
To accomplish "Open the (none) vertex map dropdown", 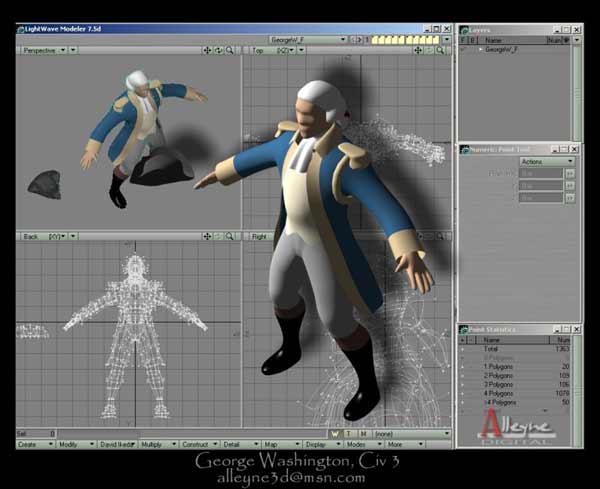I will (412, 434).
